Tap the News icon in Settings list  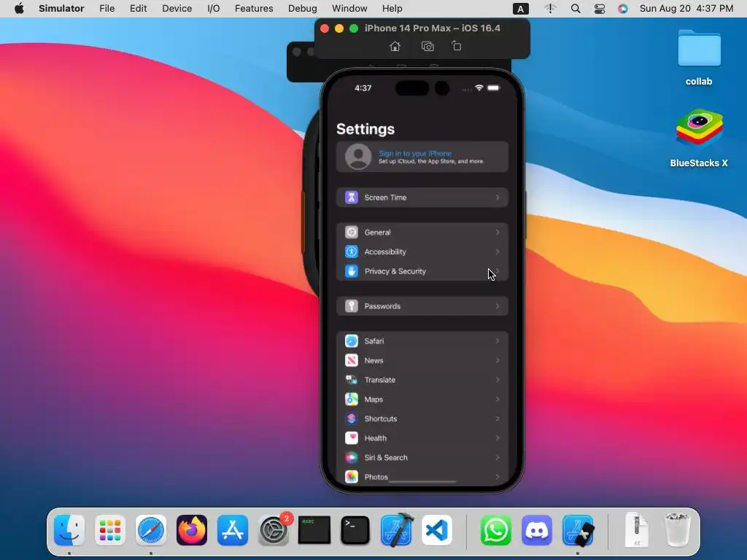pos(352,360)
